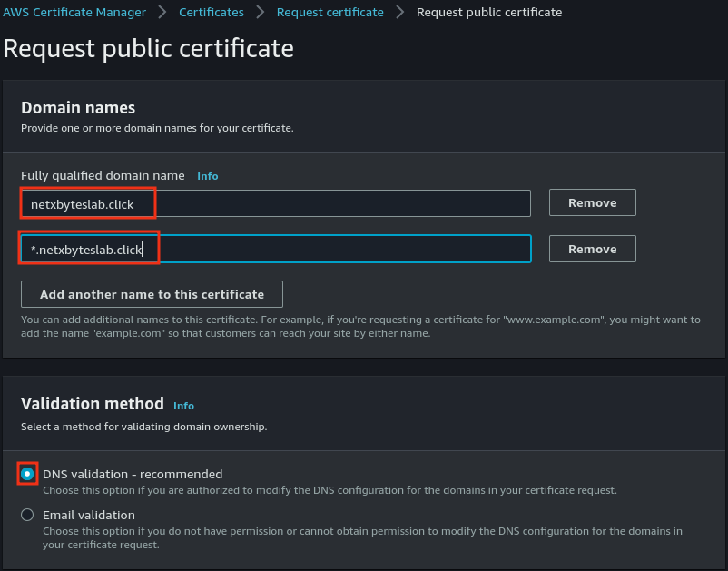Image resolution: width=728 pixels, height=571 pixels.
Task: Select Email validation radio button
Action: click(x=27, y=515)
